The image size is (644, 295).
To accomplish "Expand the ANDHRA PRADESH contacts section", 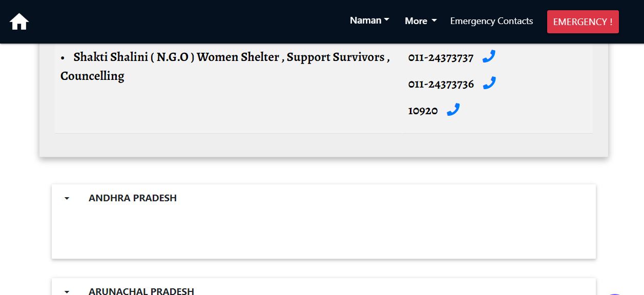I will 133,198.
